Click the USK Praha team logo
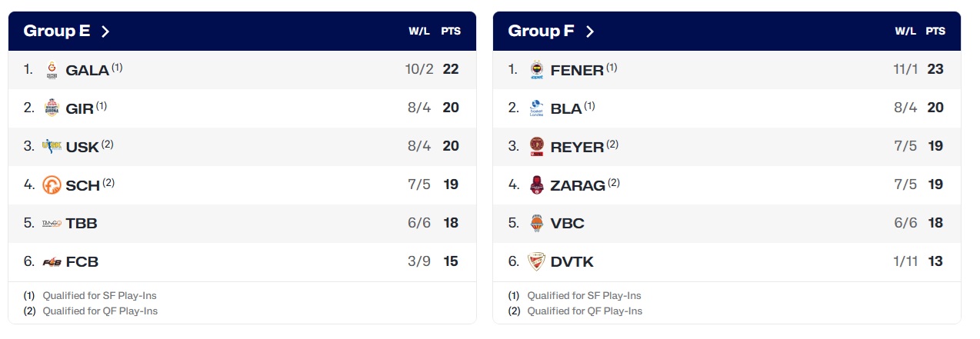This screenshot has height=339, width=980. (x=52, y=146)
